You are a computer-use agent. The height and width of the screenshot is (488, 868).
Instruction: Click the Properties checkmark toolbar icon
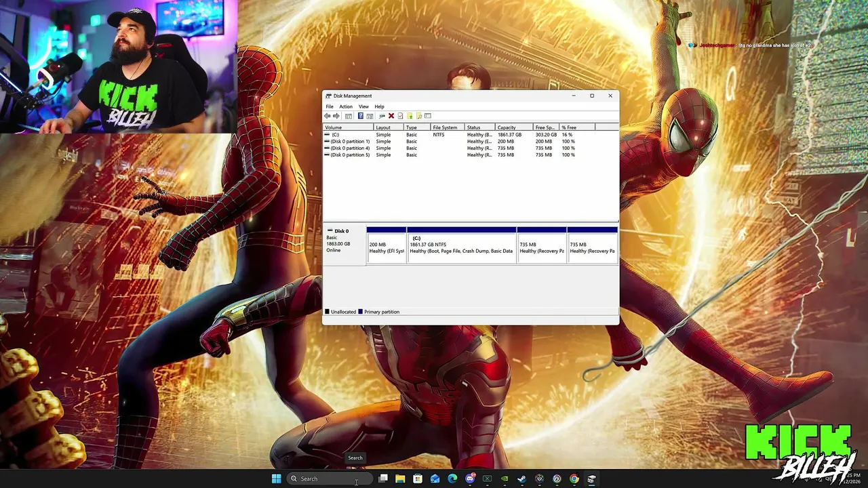pyautogui.click(x=400, y=116)
